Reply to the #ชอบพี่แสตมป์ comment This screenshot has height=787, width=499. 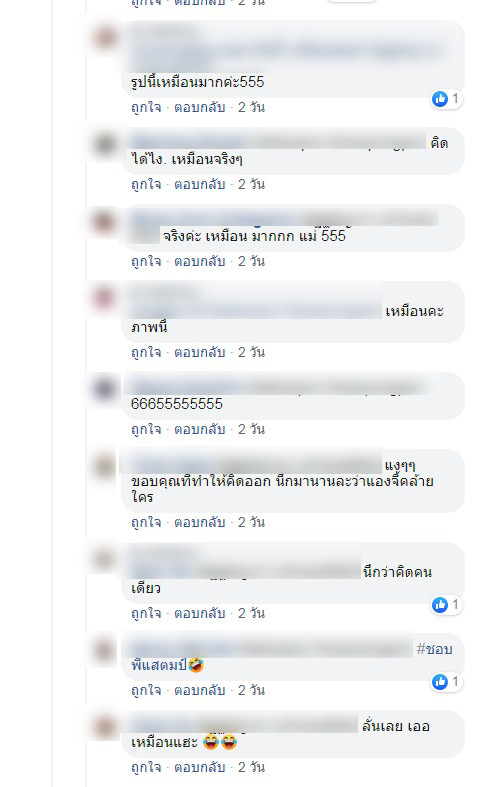199,691
